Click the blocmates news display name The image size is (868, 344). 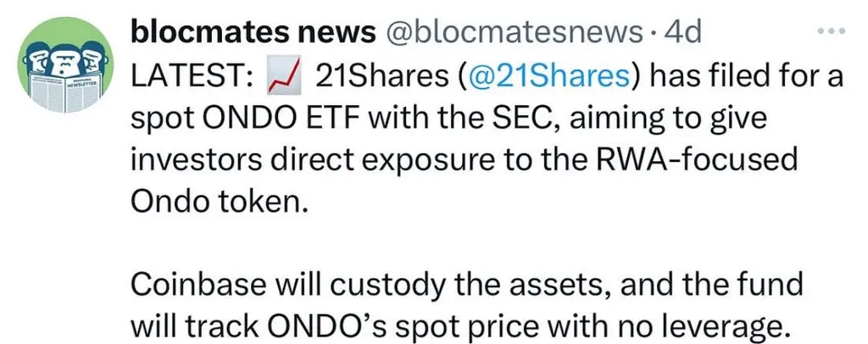(253, 33)
